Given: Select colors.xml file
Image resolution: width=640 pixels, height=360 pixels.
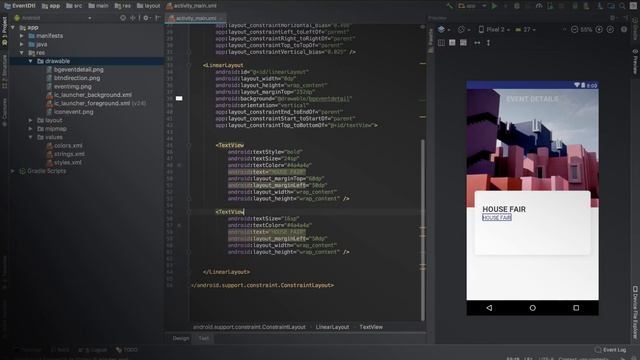Looking at the screenshot, I should coord(64,146).
